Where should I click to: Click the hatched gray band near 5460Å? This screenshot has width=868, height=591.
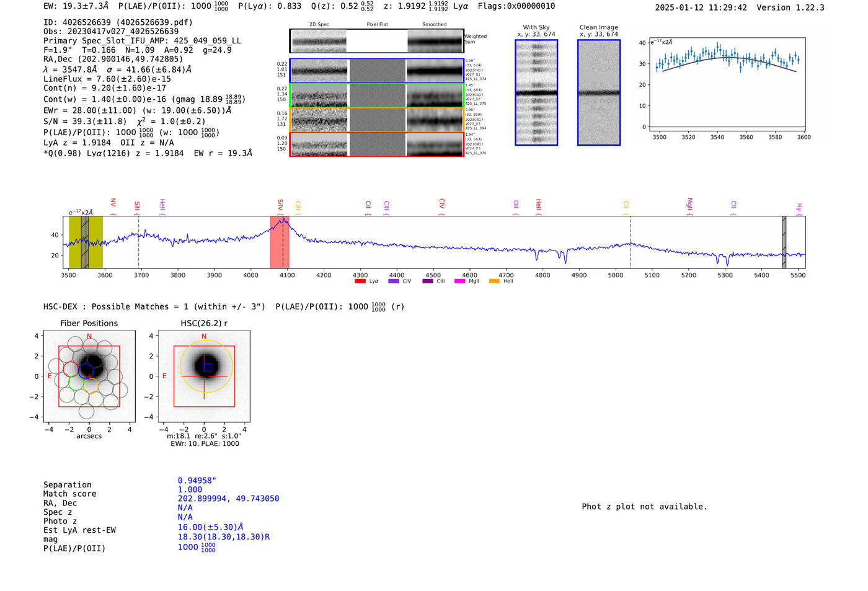point(784,242)
